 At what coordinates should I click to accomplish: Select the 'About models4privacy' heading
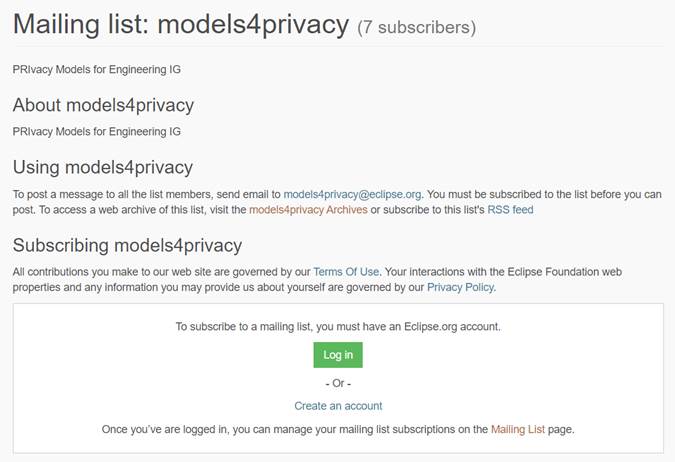[x=103, y=105]
